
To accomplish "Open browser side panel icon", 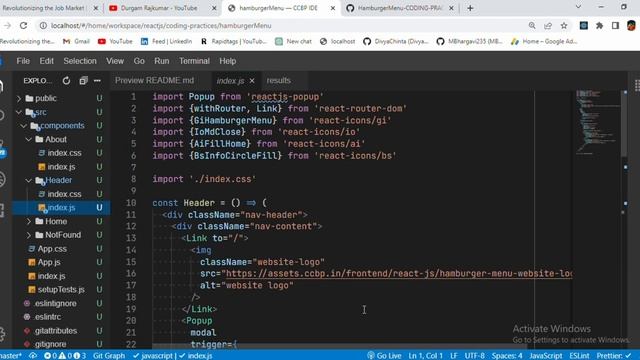I will pos(615,25).
